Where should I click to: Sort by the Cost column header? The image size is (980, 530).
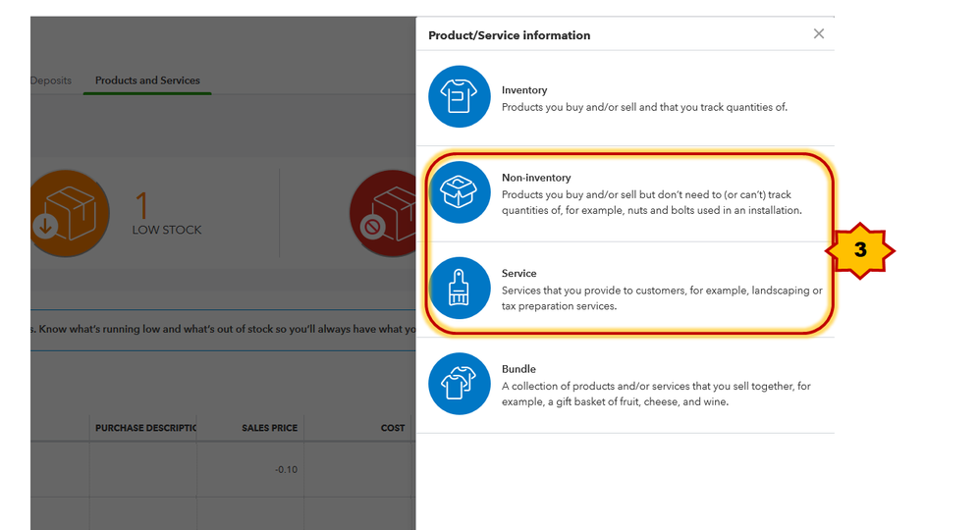[x=393, y=428]
